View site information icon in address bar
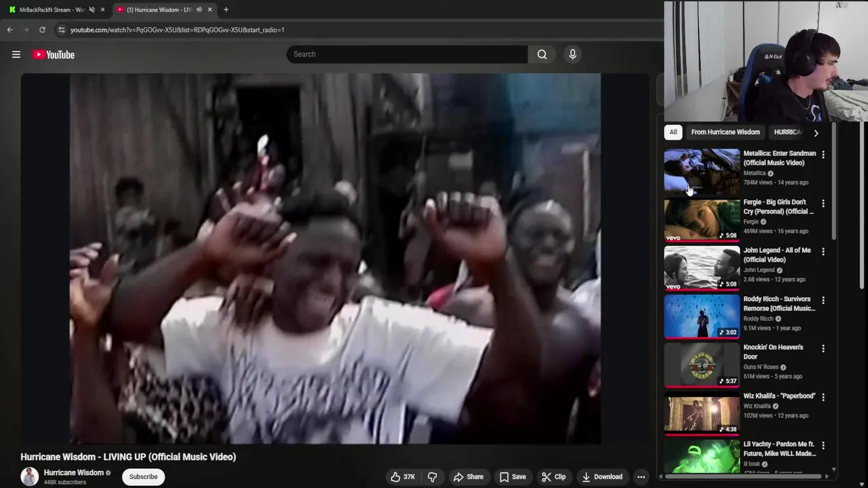868x488 pixels. pos(62,30)
